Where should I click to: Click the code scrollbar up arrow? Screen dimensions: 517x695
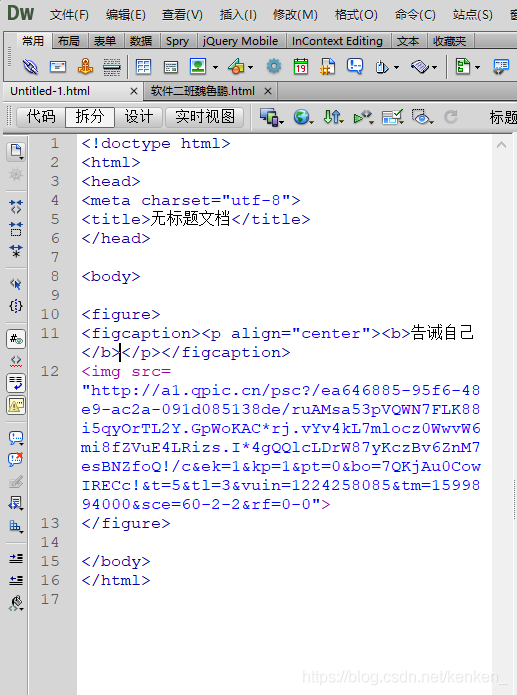501,144
